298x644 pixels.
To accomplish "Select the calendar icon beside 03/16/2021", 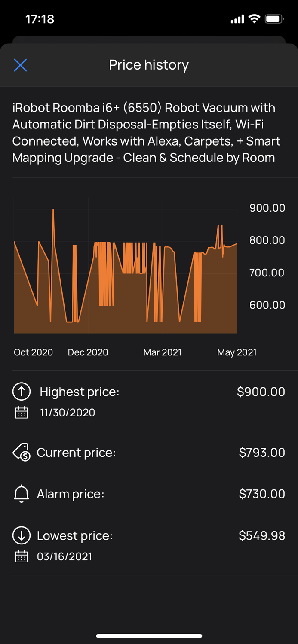I will coord(21,556).
